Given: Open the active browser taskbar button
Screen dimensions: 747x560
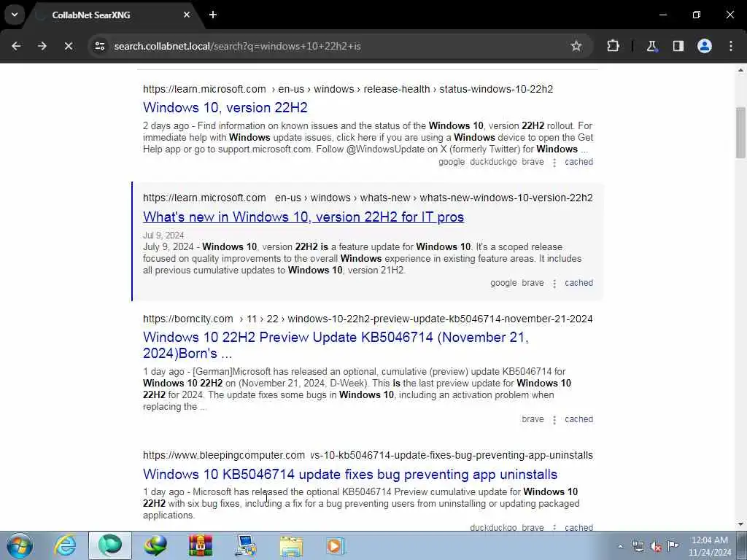Looking at the screenshot, I should (x=110, y=545).
